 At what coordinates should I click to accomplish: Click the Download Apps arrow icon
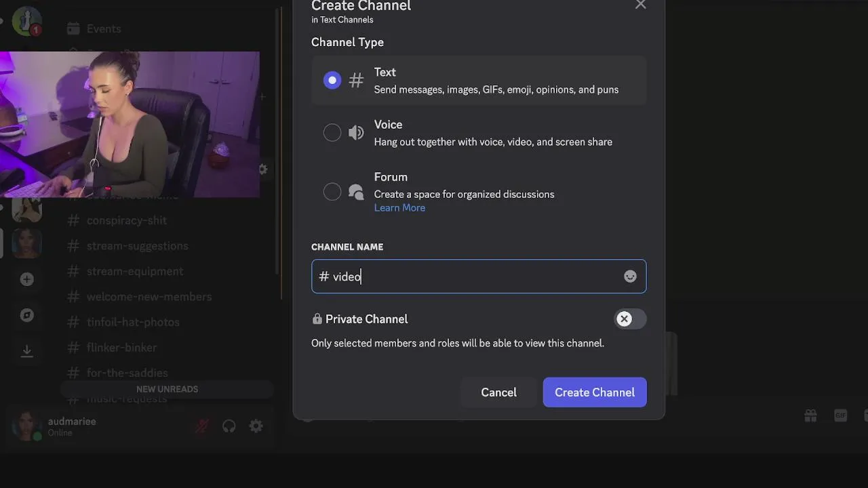coord(26,350)
